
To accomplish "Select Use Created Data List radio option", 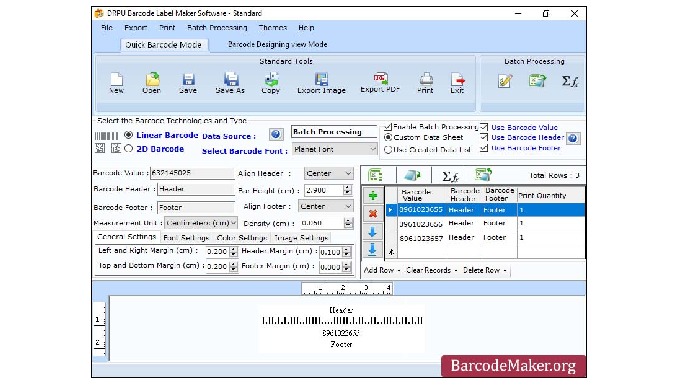I will [388, 149].
